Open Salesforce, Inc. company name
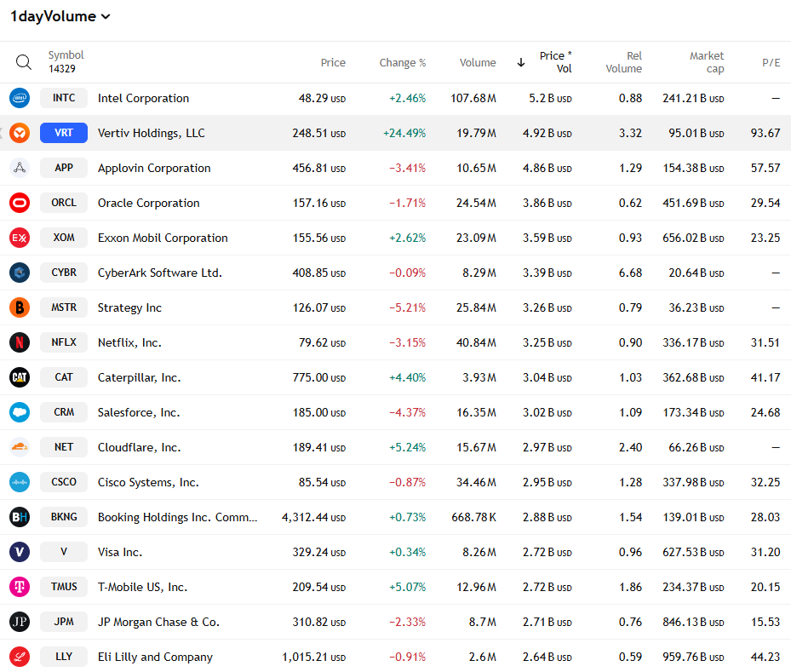791x672 pixels. pyautogui.click(x=139, y=413)
